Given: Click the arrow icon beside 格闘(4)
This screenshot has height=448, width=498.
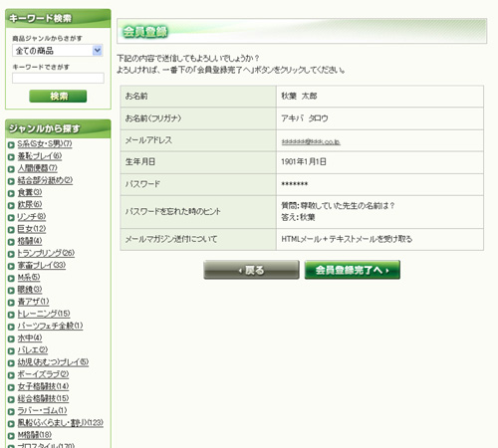Looking at the screenshot, I should point(11,242).
